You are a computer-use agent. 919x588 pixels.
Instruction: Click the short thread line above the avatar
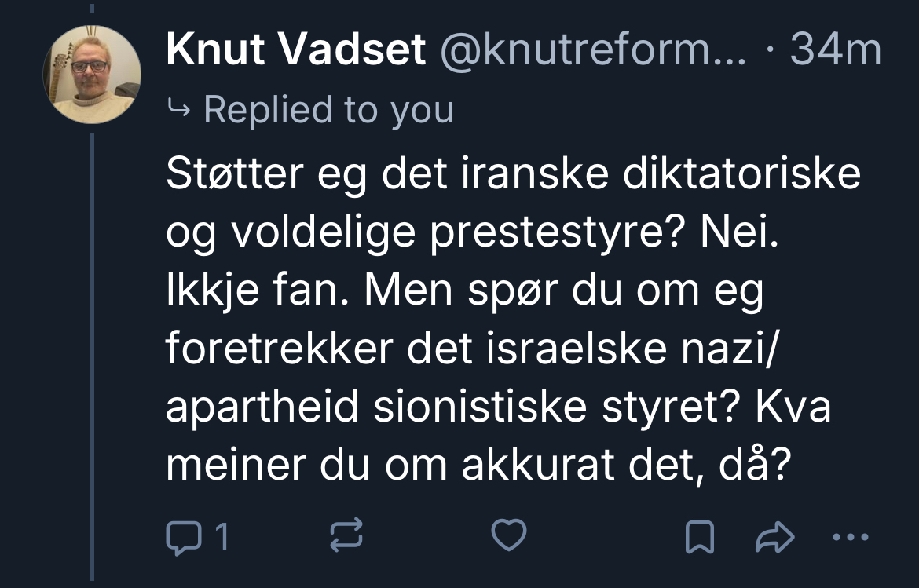91,9
